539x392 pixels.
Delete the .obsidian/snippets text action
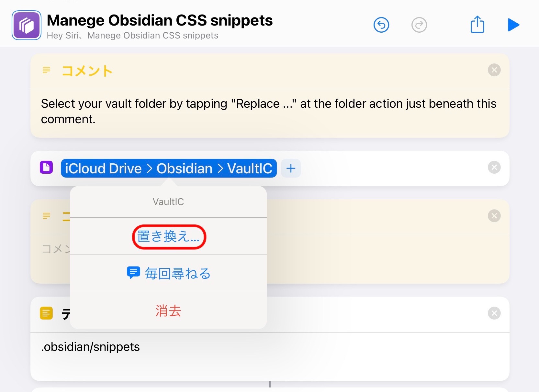[494, 313]
